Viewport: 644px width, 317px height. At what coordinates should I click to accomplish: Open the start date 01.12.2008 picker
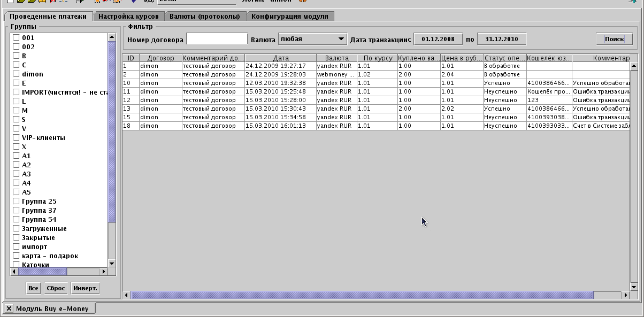pos(438,39)
